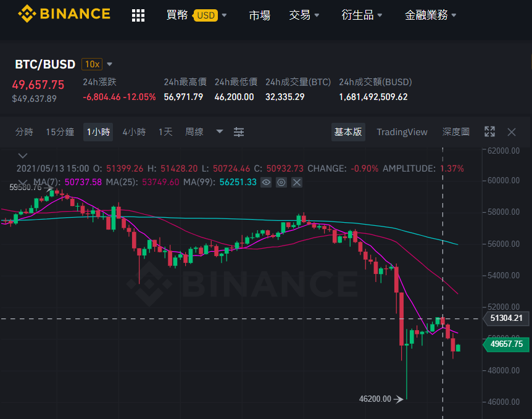Select the 1小時 interval

pyautogui.click(x=98, y=132)
